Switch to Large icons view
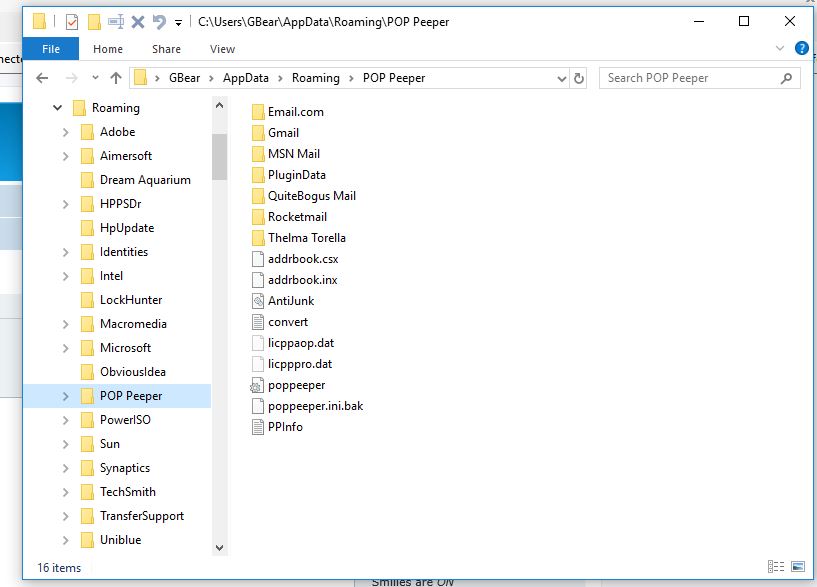The image size is (817, 587). point(798,566)
